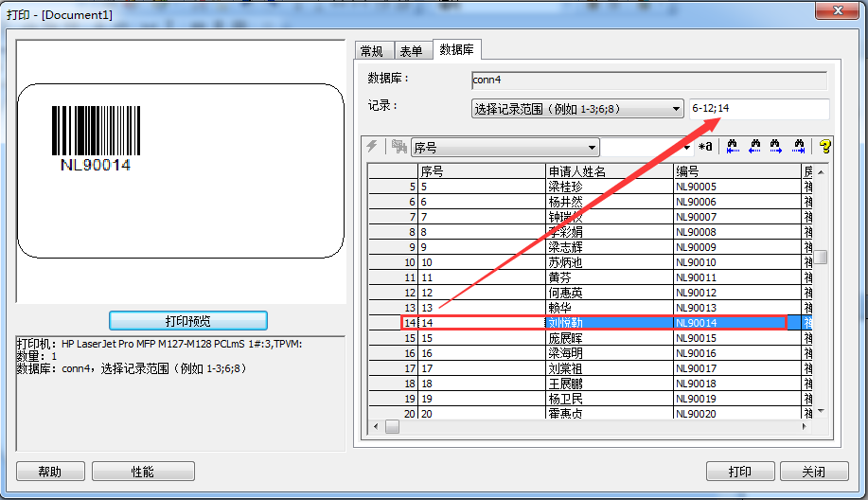The height and width of the screenshot is (500, 868).
Task: Click the 打印 button
Action: (740, 472)
